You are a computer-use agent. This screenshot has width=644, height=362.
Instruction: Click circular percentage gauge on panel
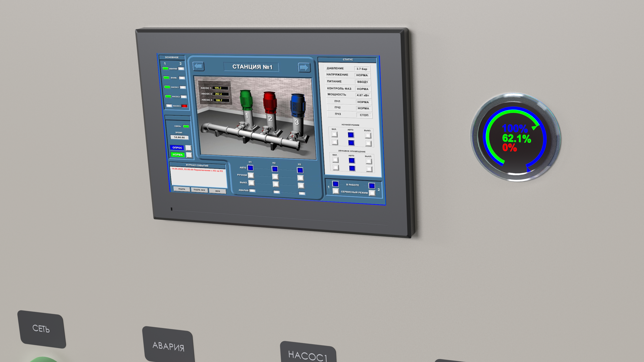pos(515,137)
